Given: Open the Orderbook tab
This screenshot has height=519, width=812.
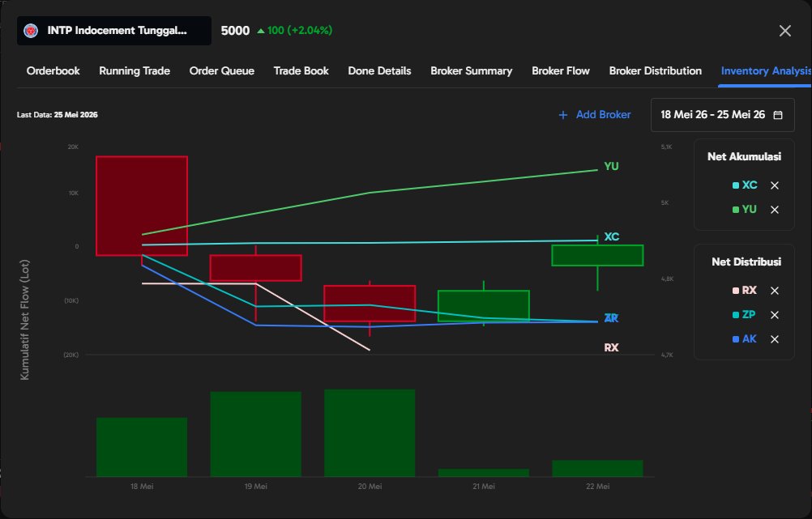Looking at the screenshot, I should click(x=53, y=71).
